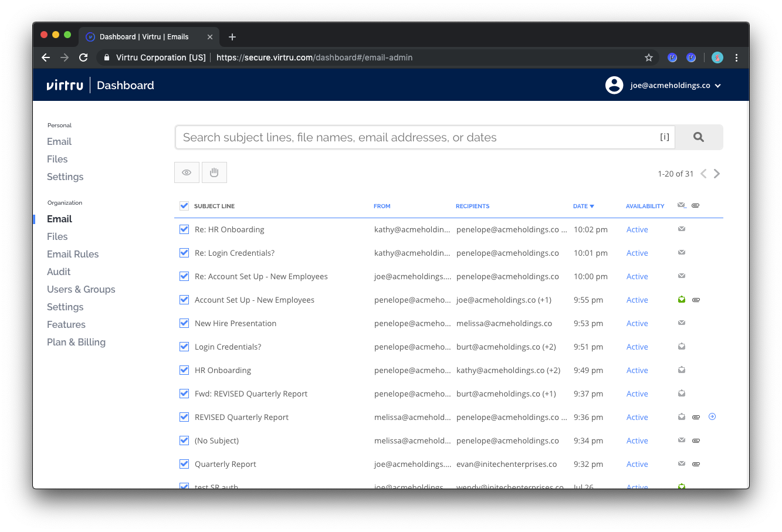Click the Active link for Re: HR Onboarding

637,230
